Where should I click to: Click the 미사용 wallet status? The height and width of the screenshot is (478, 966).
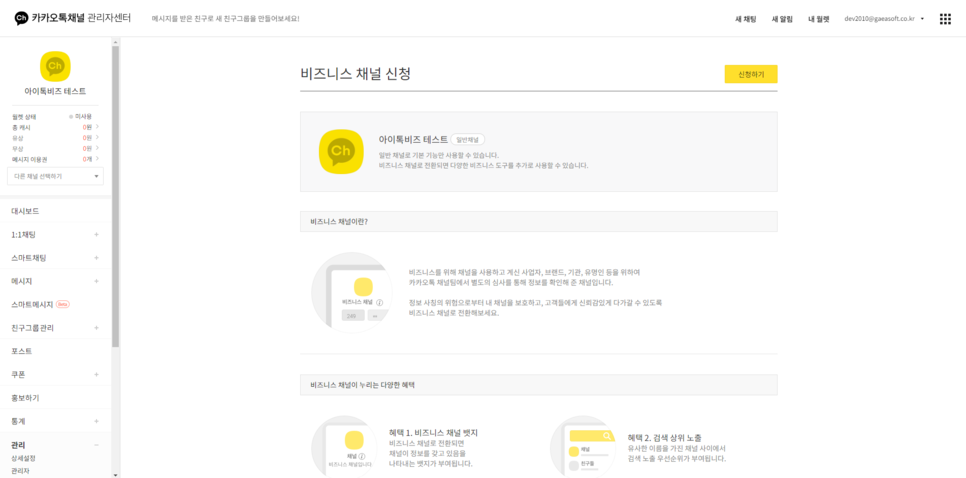point(81,116)
